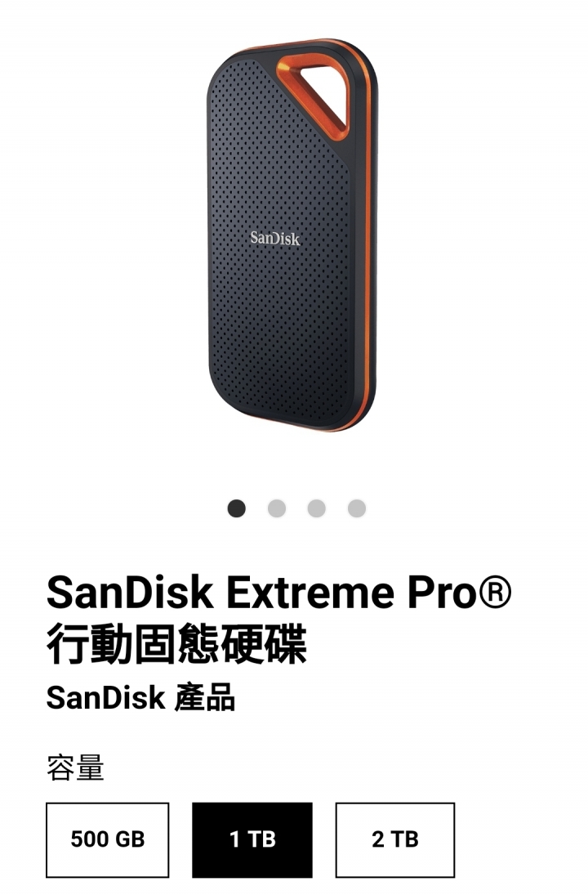Open the SanDisk 產品 brand link
The height and width of the screenshot is (895, 588).
140,697
